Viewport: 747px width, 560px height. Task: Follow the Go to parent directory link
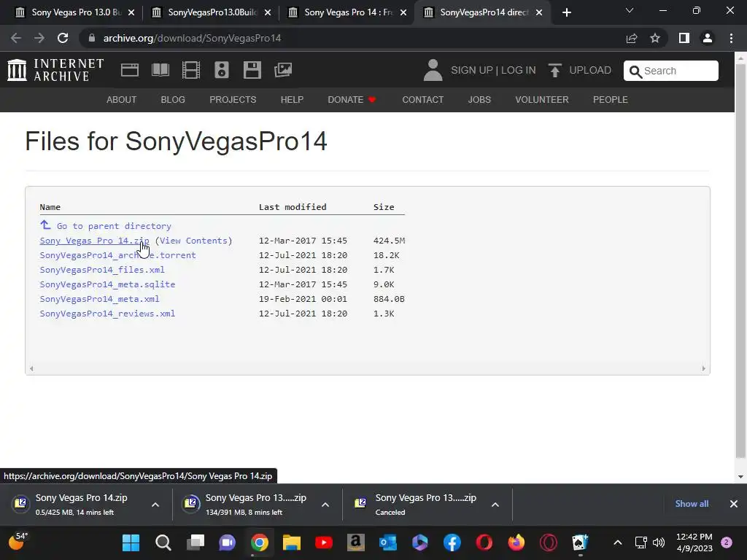[114, 226]
